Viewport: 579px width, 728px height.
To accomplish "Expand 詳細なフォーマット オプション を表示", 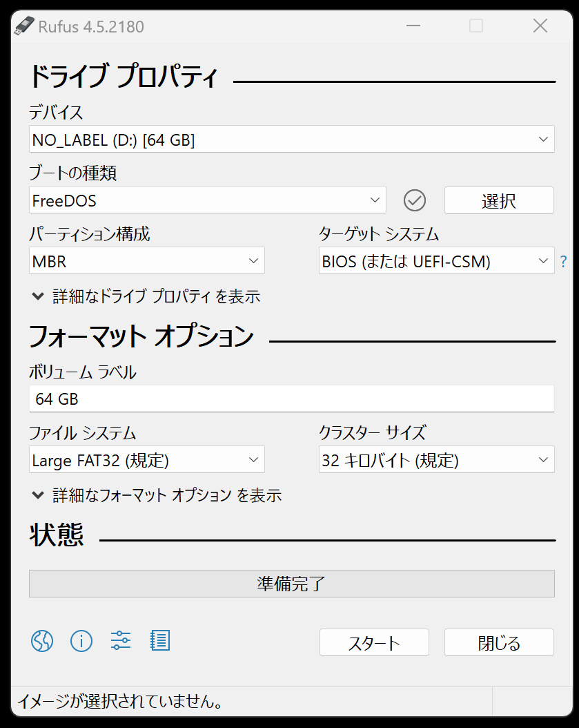I will click(157, 495).
